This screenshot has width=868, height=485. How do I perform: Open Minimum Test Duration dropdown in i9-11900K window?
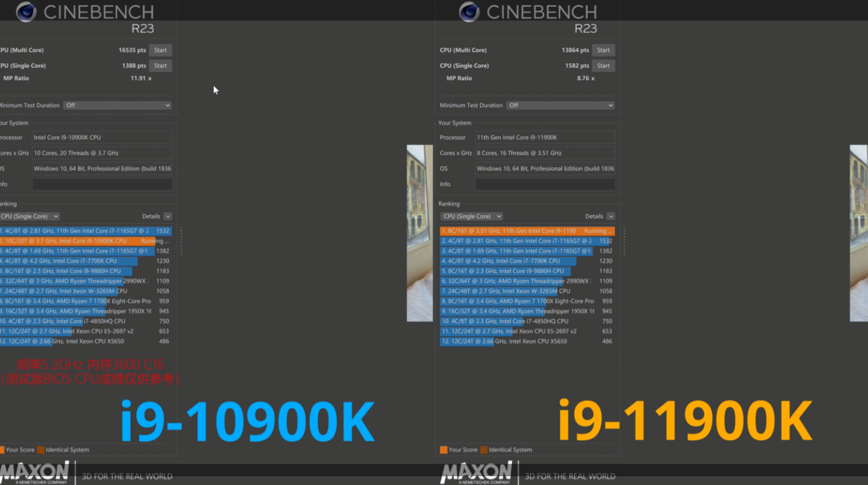pos(560,106)
